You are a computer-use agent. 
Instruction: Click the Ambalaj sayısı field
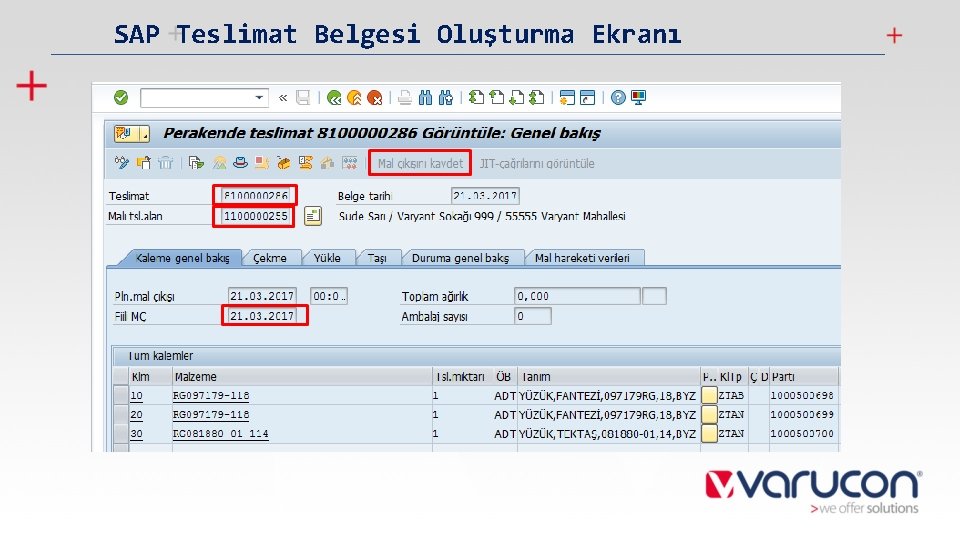point(533,317)
